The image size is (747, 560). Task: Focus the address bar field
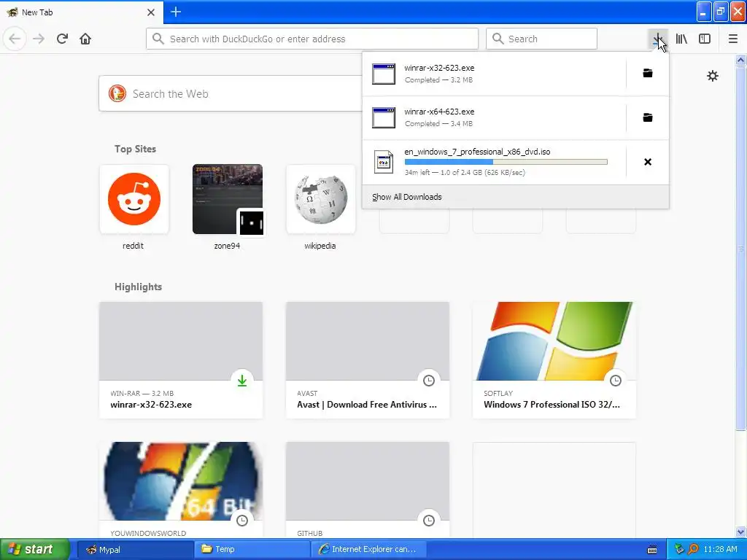click(x=312, y=39)
